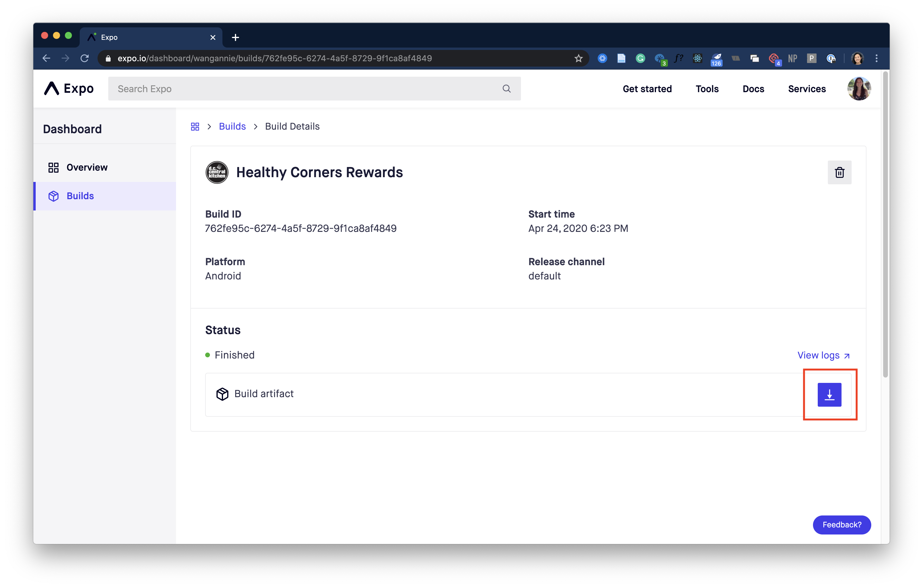Open Chrome menu three dots
The width and height of the screenshot is (923, 588).
[876, 58]
